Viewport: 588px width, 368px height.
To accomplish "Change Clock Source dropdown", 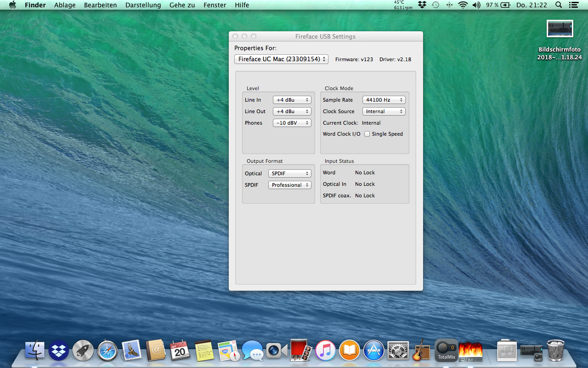I will [384, 111].
